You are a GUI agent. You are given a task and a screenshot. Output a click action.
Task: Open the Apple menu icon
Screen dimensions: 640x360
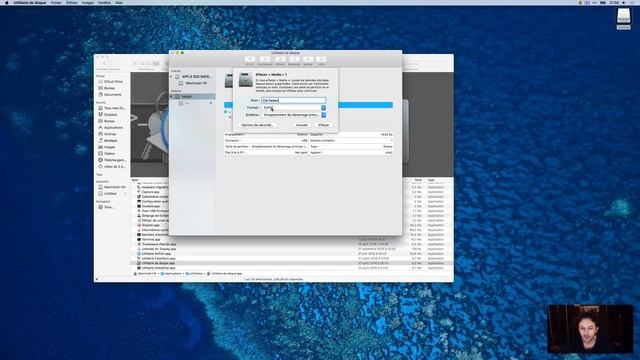[x=7, y=2]
